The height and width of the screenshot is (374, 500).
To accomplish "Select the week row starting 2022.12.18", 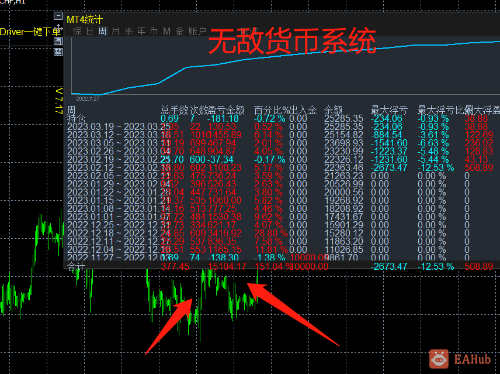I will coord(282,233).
